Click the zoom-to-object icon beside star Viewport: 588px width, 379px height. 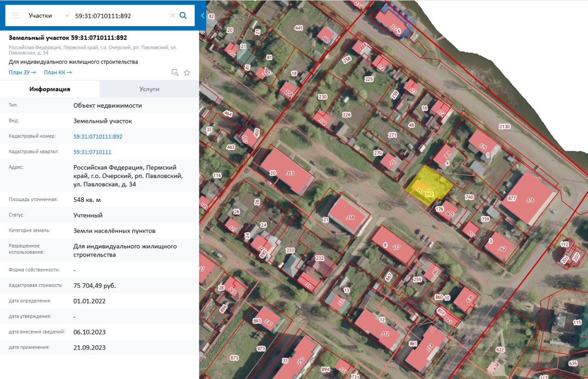coord(175,72)
